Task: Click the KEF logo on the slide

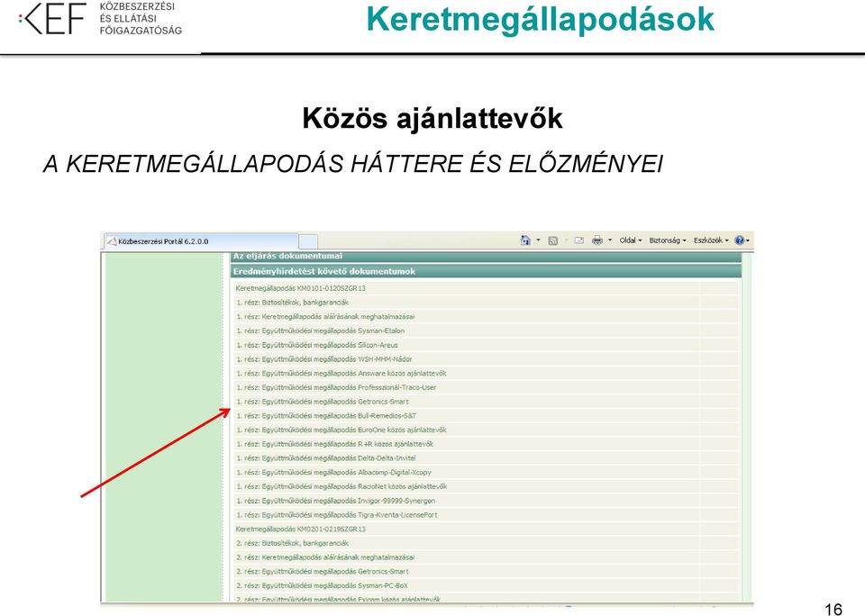Action: [x=100, y=19]
